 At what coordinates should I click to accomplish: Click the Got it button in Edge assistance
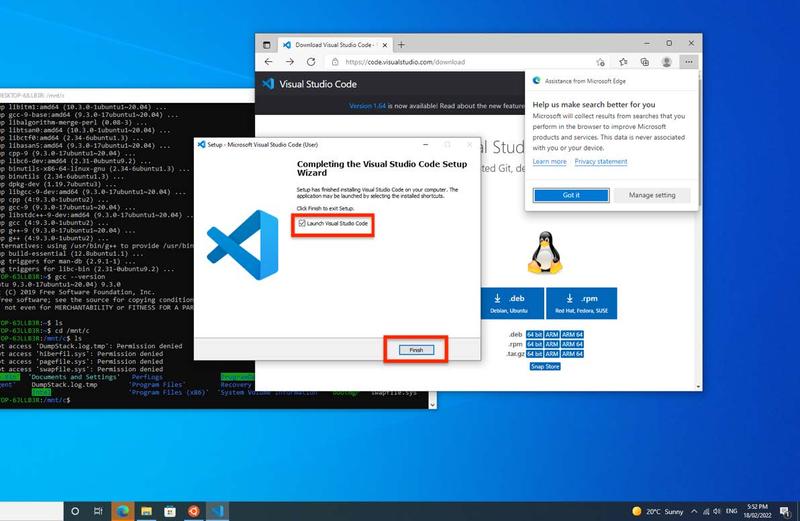point(571,195)
